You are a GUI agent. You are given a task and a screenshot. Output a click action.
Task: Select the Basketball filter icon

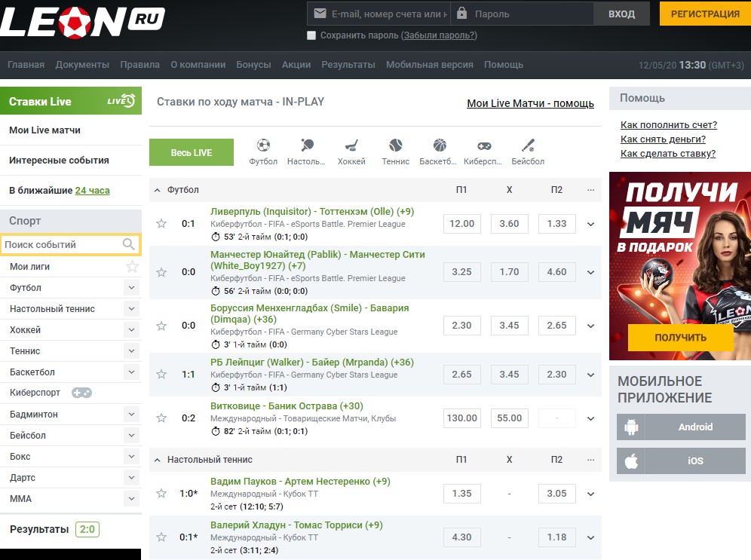pos(440,145)
